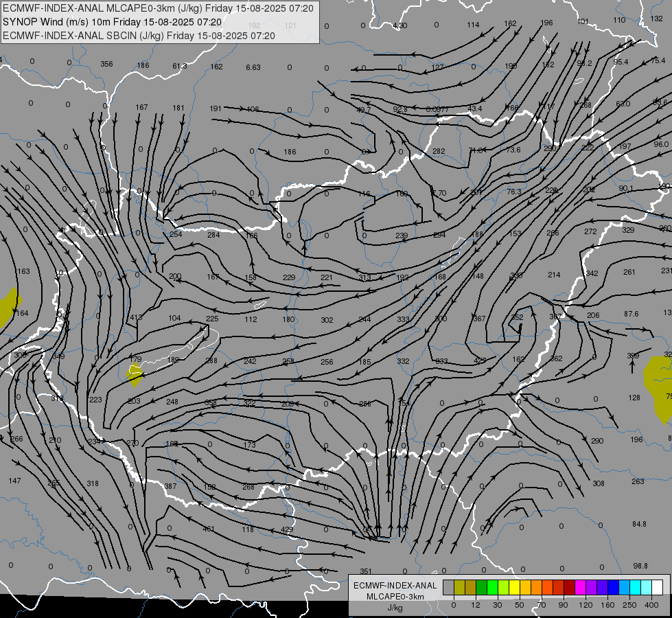Click the MLCAPE0-3km title line at top

coord(158,8)
